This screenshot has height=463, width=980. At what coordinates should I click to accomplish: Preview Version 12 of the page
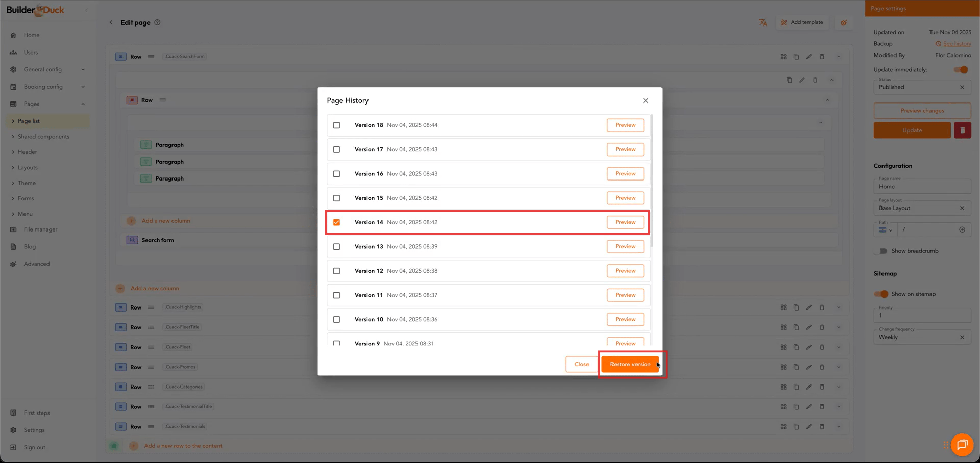[625, 271]
